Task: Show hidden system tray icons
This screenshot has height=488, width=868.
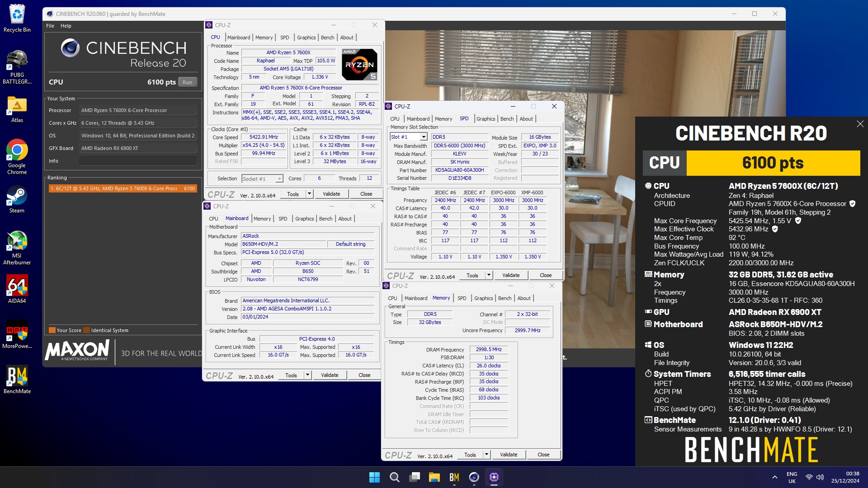Action: coord(774,477)
